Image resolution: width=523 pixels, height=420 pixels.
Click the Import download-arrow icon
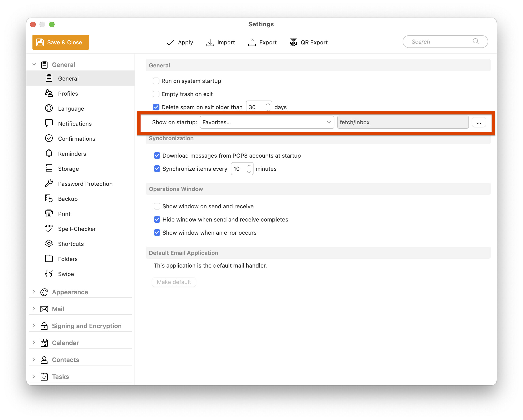[210, 43]
